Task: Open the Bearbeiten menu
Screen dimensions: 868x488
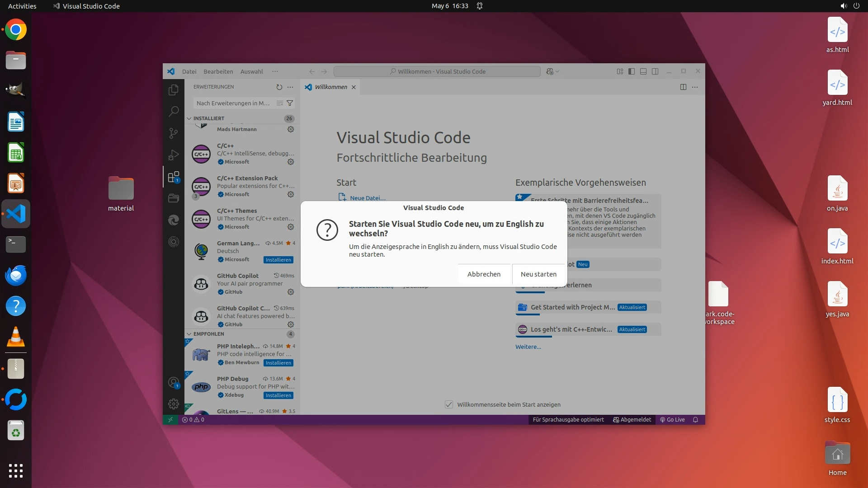Action: click(218, 71)
